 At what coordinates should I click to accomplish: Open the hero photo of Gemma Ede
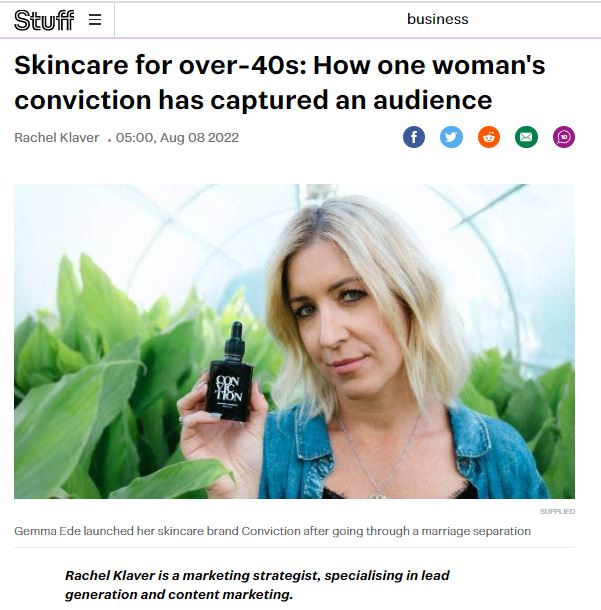point(294,341)
